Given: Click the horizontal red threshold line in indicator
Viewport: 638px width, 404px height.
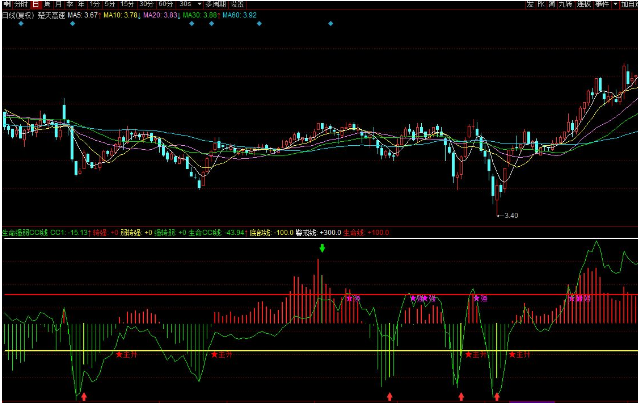Looking at the screenshot, I should [x=321, y=294].
